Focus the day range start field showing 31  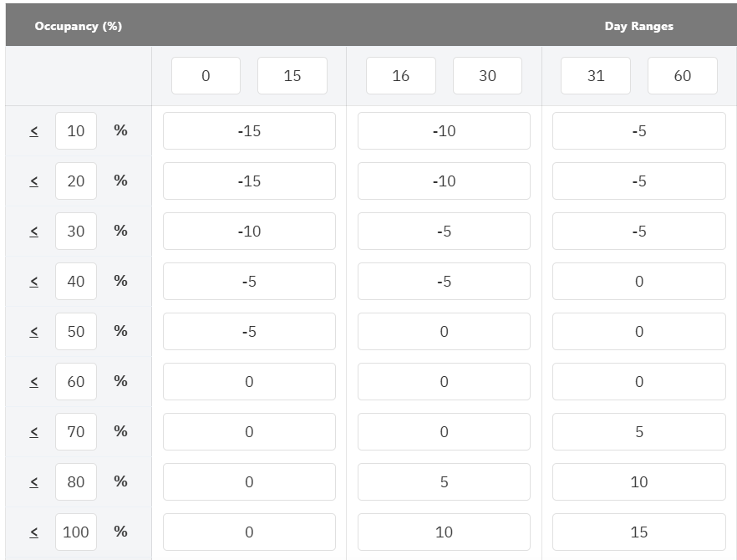596,76
